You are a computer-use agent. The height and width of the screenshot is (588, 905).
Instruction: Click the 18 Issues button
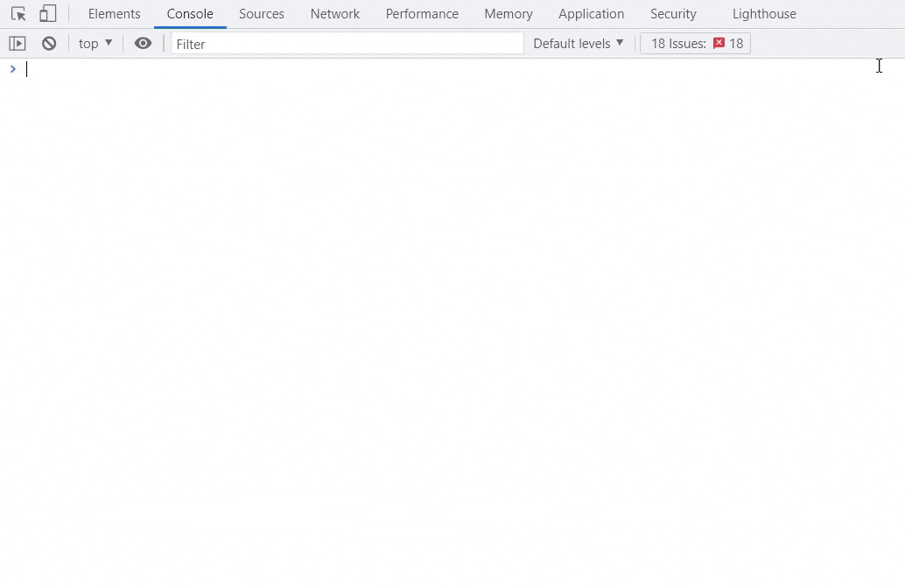(695, 43)
